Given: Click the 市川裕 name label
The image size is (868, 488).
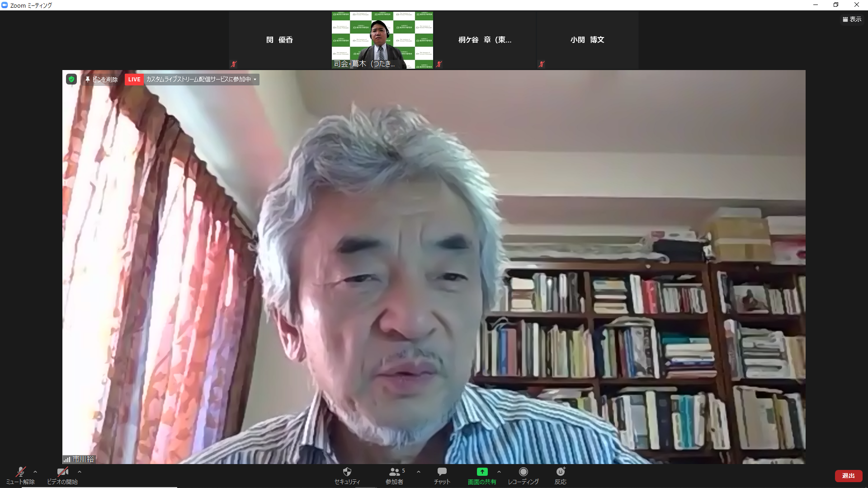Looking at the screenshot, I should (83, 459).
